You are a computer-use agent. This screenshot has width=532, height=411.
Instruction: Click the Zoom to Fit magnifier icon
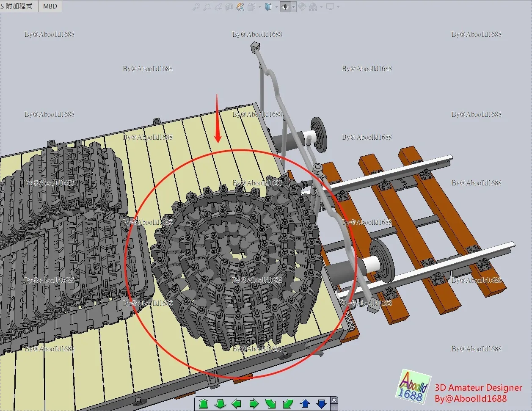click(x=196, y=7)
